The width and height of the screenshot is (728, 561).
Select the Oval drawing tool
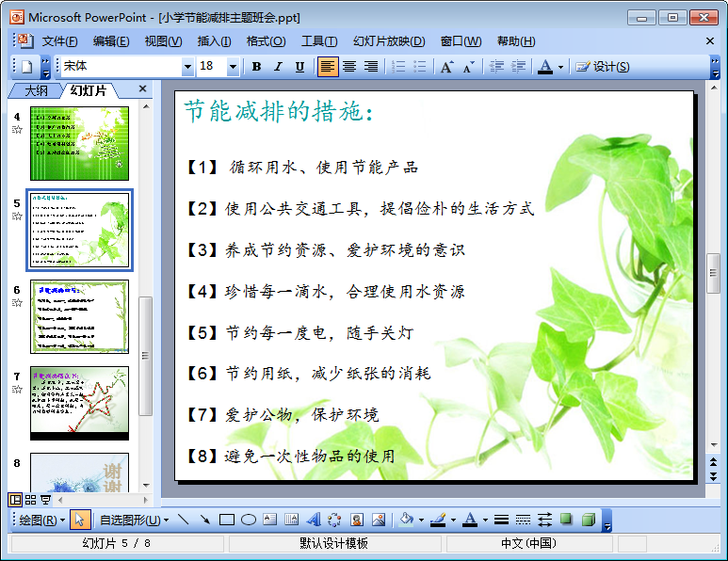pyautogui.click(x=249, y=520)
